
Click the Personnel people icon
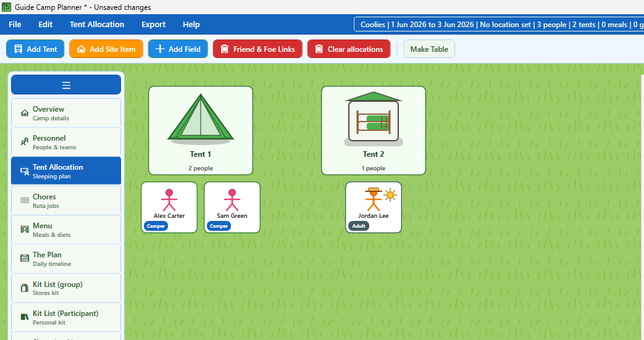point(25,142)
